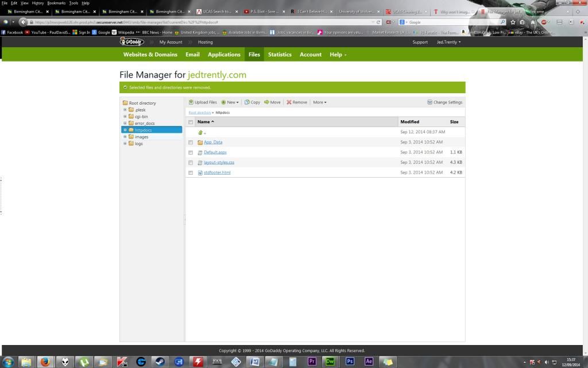The image size is (588, 368).
Task: Switch to the Statistics menu tab
Action: [x=280, y=55]
